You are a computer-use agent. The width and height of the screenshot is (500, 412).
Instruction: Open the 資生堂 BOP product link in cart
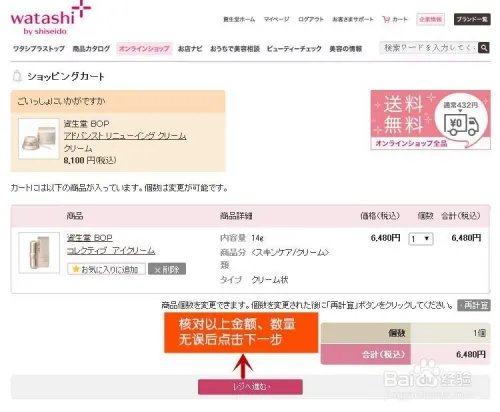point(90,238)
